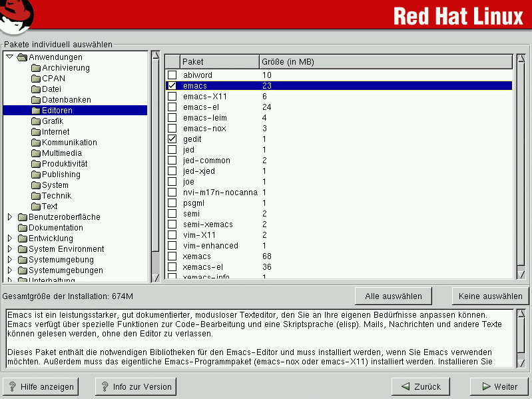Disable the gedit package checkbox
This screenshot has width=532, height=399.
172,139
